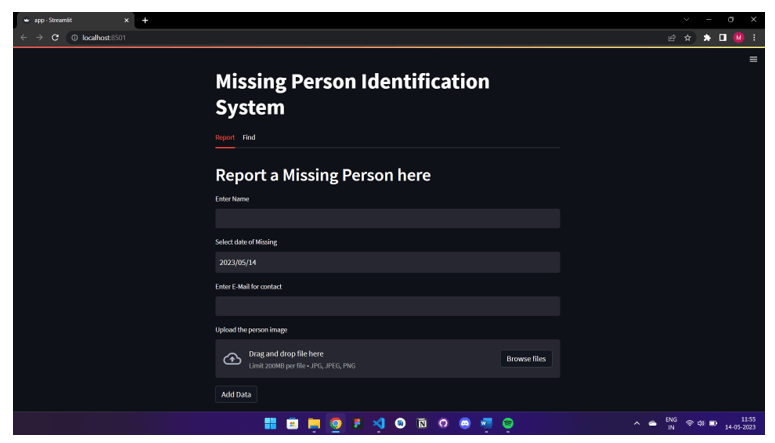Open File Explorer from the taskbar

click(313, 424)
